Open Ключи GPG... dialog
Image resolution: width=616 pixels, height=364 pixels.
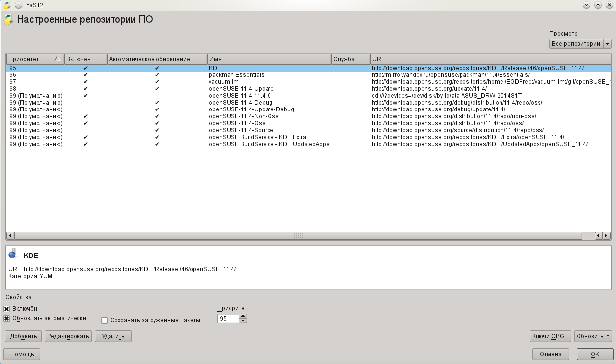550,336
